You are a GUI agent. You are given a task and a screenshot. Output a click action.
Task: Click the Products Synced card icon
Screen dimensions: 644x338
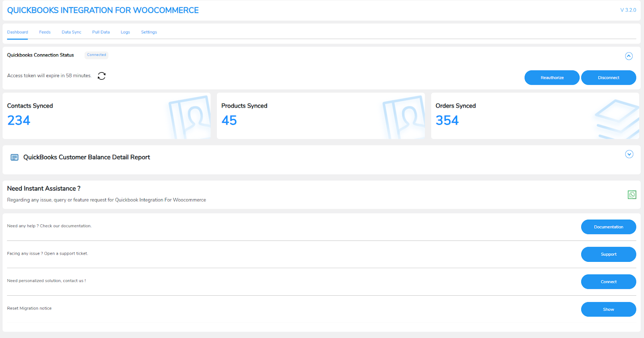coord(404,117)
